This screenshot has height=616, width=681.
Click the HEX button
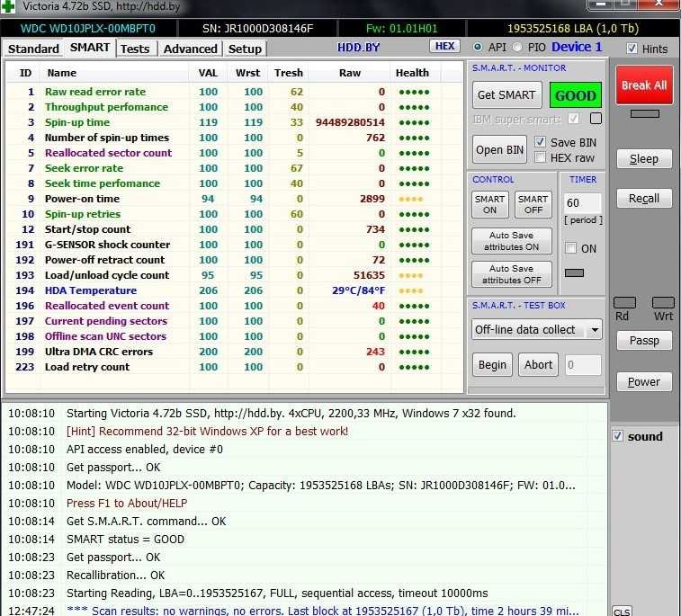click(x=444, y=46)
